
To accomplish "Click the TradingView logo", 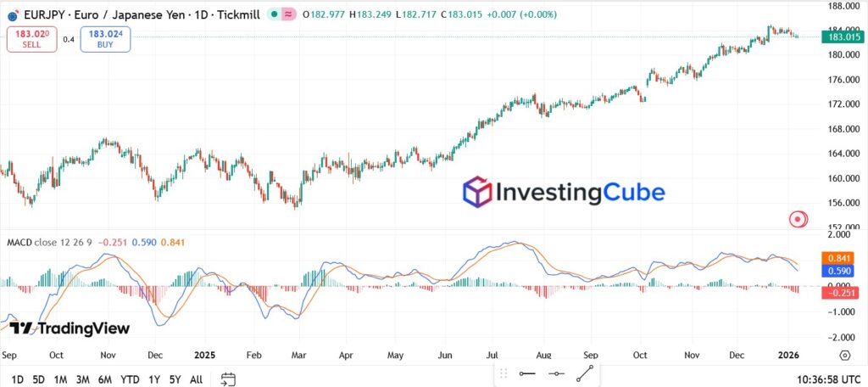I will pyautogui.click(x=70, y=328).
